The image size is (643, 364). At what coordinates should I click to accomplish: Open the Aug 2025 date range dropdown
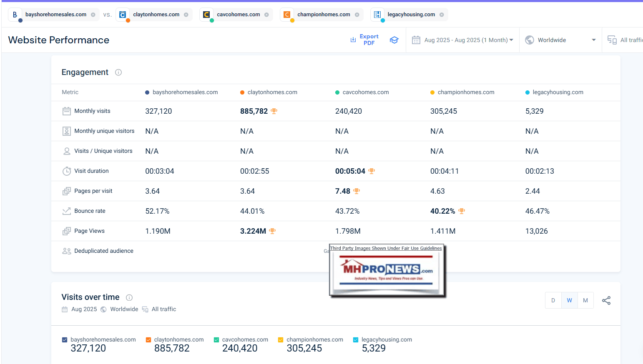(x=463, y=40)
